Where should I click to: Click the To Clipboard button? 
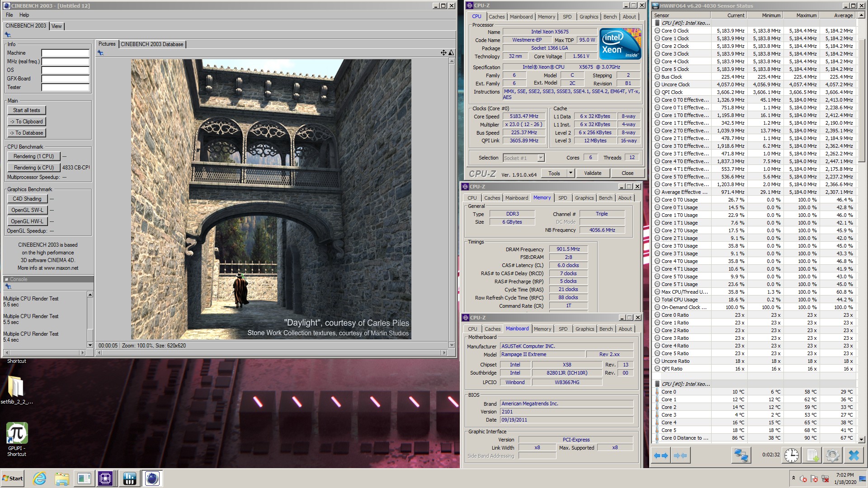click(26, 122)
